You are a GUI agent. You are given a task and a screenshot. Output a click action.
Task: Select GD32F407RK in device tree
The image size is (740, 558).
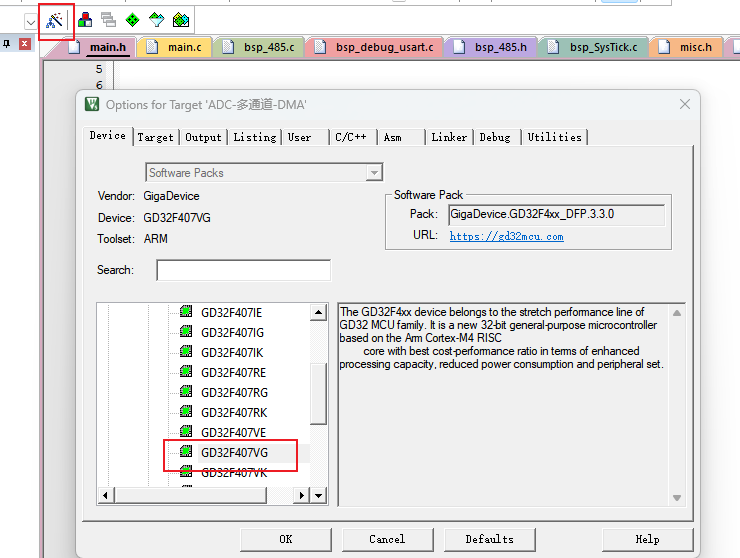234,413
